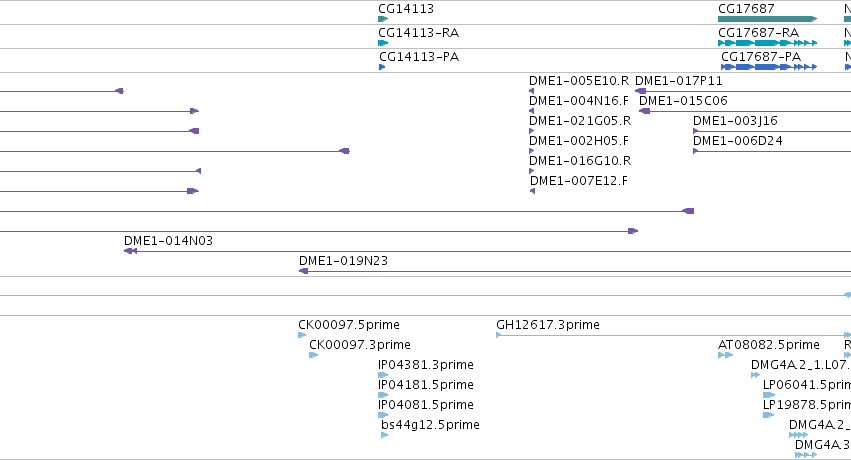This screenshot has width=851, height=460.
Task: Click the DME1-003J16 label
Action: click(735, 120)
